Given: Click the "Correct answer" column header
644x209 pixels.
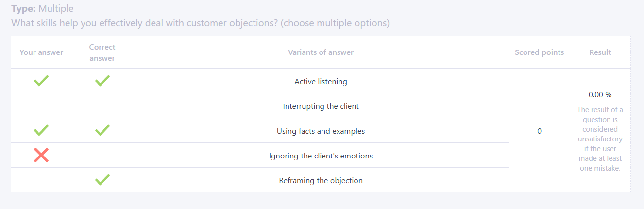Looking at the screenshot, I should (102, 52).
